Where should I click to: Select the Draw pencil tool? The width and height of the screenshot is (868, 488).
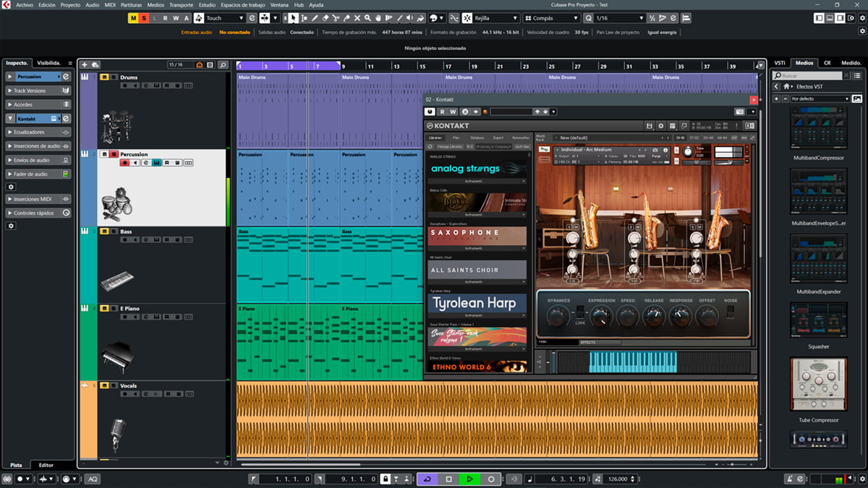point(315,18)
